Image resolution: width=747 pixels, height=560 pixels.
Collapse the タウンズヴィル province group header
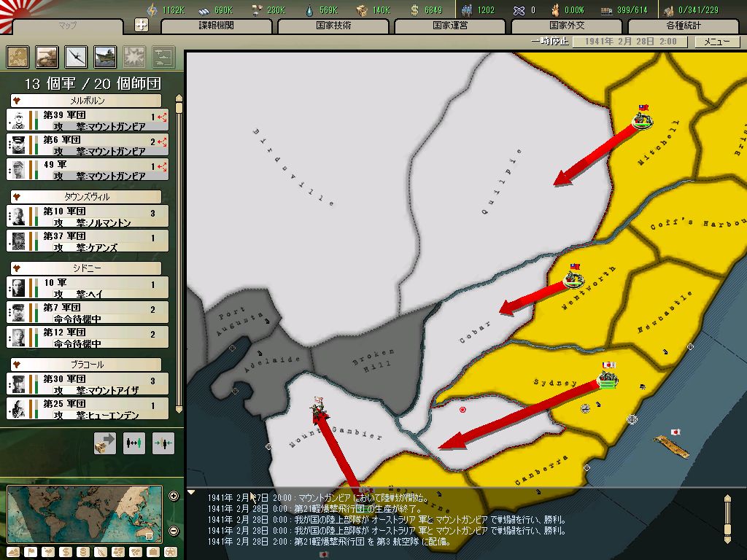(86, 197)
